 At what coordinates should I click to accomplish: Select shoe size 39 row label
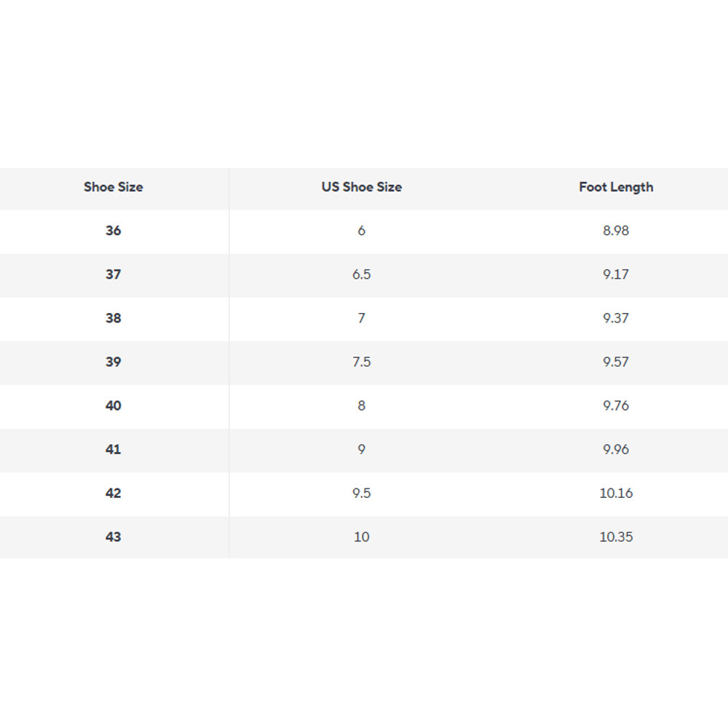114,362
